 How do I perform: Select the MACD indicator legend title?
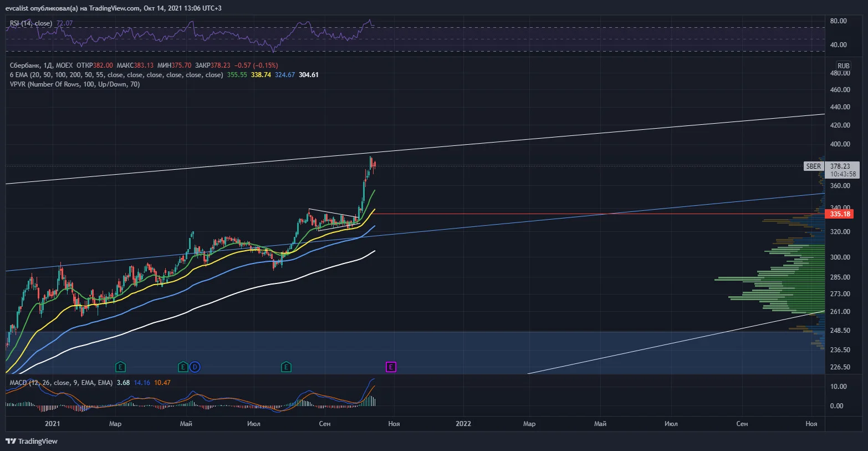[61, 383]
